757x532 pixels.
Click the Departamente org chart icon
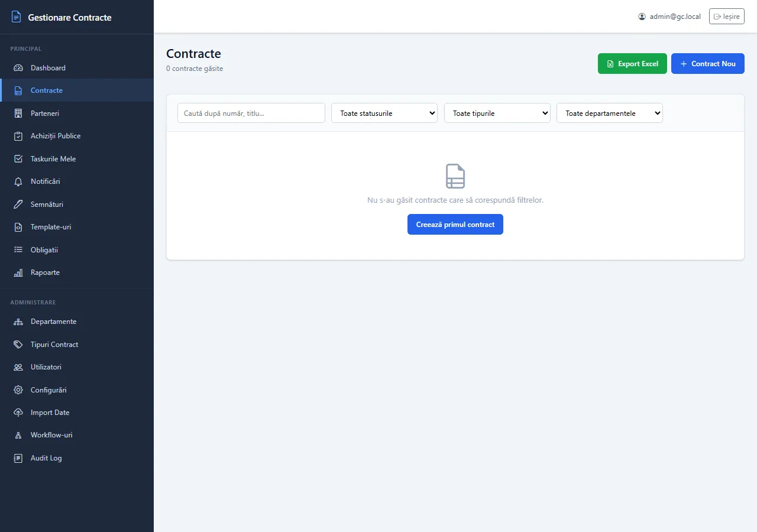(x=18, y=322)
